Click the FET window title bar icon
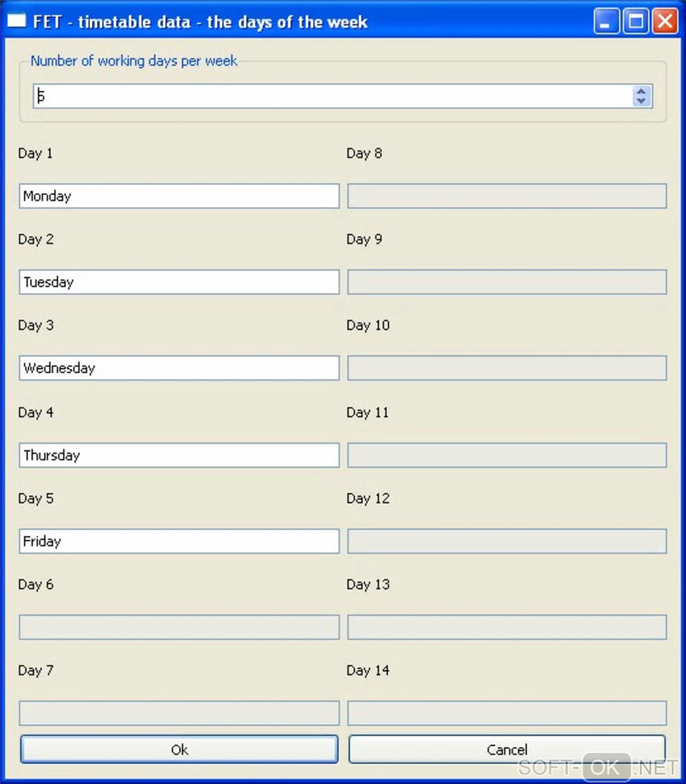The width and height of the screenshot is (686, 784). 17,22
